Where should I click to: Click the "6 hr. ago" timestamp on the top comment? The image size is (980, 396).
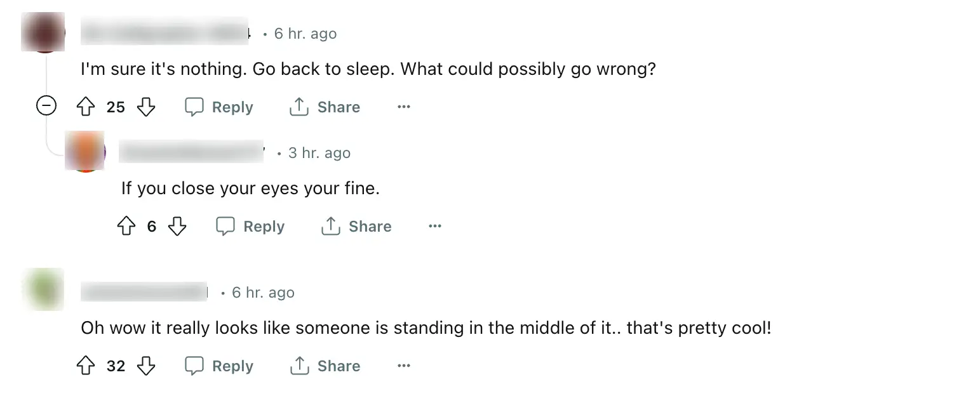(x=305, y=34)
